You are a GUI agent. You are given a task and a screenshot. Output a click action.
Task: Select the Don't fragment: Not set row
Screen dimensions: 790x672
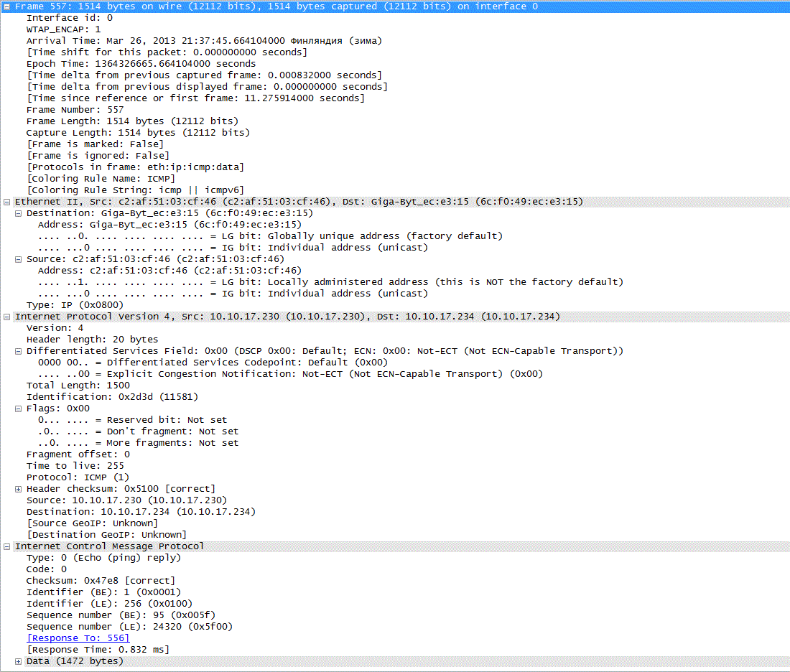pos(139,432)
